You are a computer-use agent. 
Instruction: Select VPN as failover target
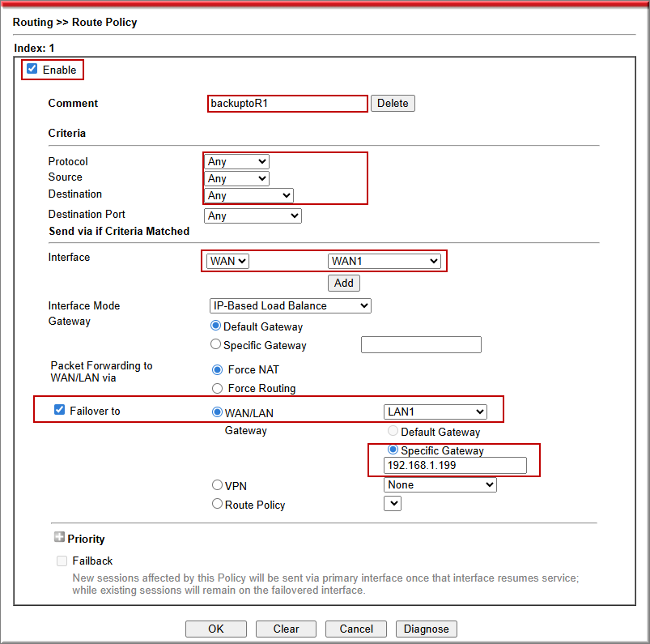pyautogui.click(x=217, y=486)
